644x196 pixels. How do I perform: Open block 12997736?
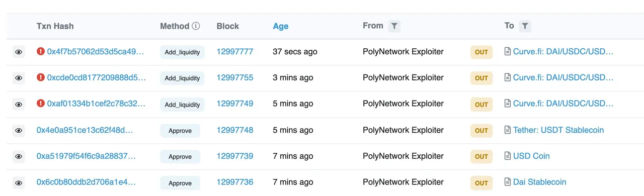tap(235, 182)
